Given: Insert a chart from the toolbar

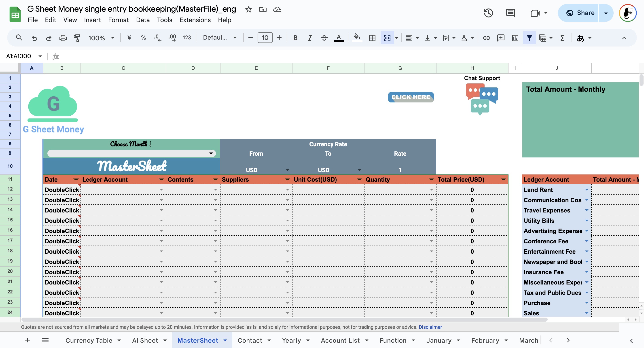Looking at the screenshot, I should (x=515, y=38).
